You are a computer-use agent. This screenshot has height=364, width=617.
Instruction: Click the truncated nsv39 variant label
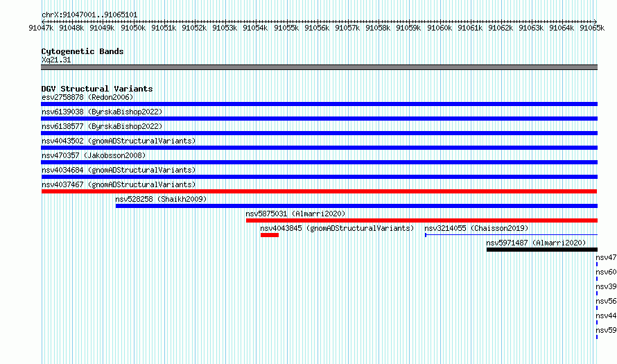606,286
